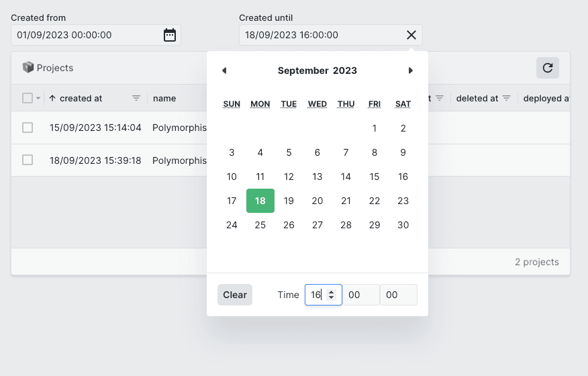Select September 18 in the calendar
Image resolution: width=588 pixels, height=376 pixels.
(260, 201)
